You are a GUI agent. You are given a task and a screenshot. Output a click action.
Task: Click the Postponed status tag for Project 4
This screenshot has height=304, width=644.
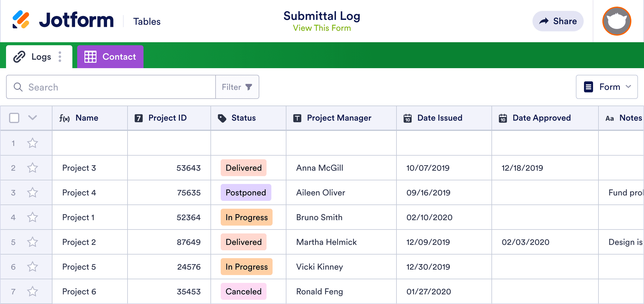246,192
